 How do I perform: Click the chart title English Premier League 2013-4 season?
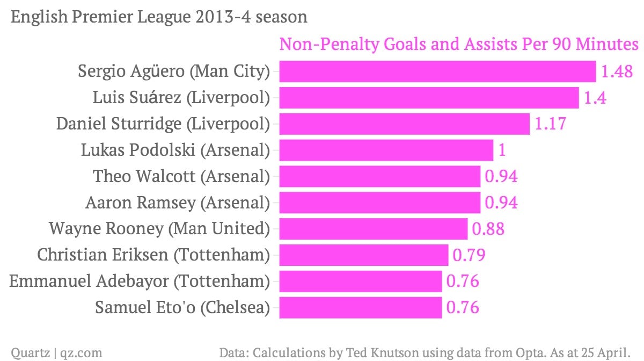[159, 17]
